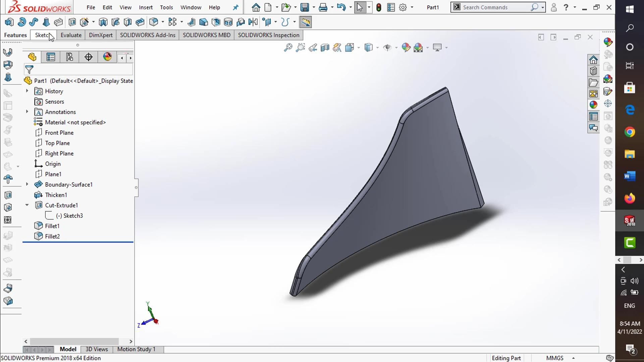Click the Measure tool icon
This screenshot has height=362, width=644.
click(305, 22)
